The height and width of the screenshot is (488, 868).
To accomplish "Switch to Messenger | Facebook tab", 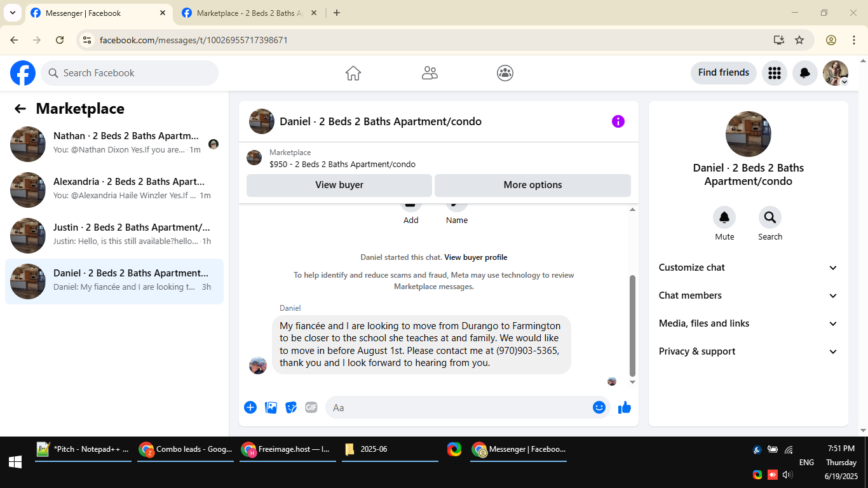I will (x=98, y=13).
